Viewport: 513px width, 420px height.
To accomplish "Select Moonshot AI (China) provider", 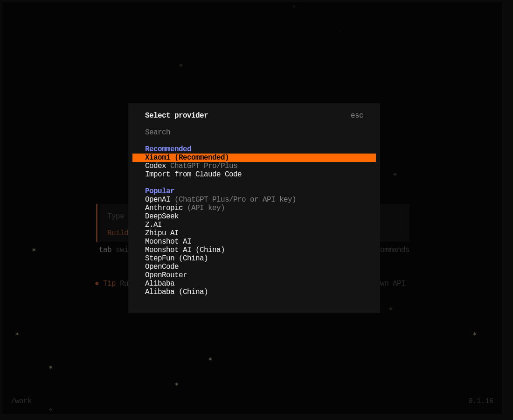I will coord(254,250).
